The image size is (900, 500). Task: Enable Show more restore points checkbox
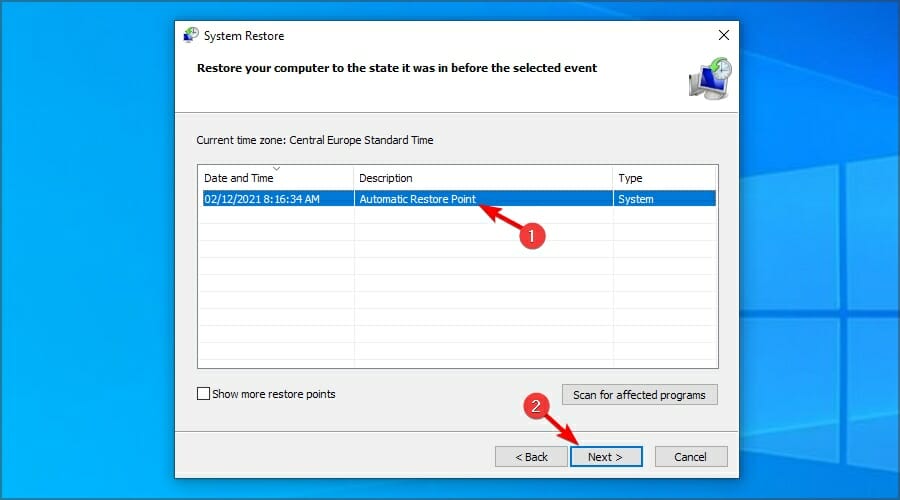203,394
